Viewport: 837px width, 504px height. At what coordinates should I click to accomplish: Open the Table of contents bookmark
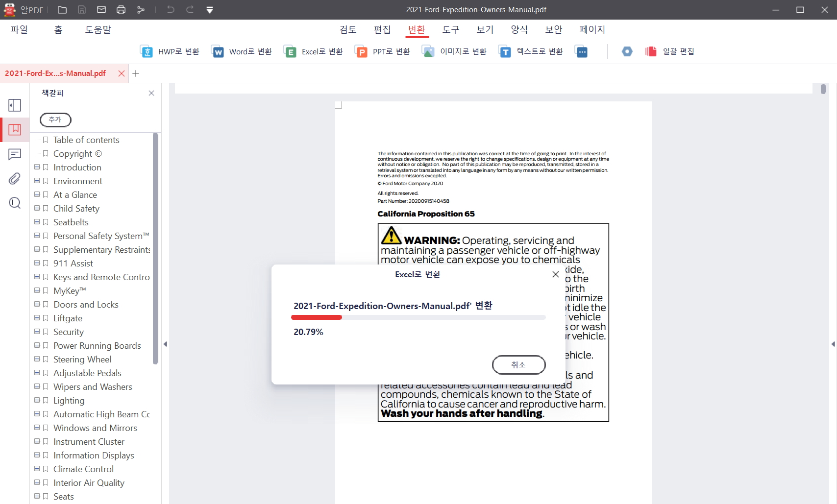point(86,140)
